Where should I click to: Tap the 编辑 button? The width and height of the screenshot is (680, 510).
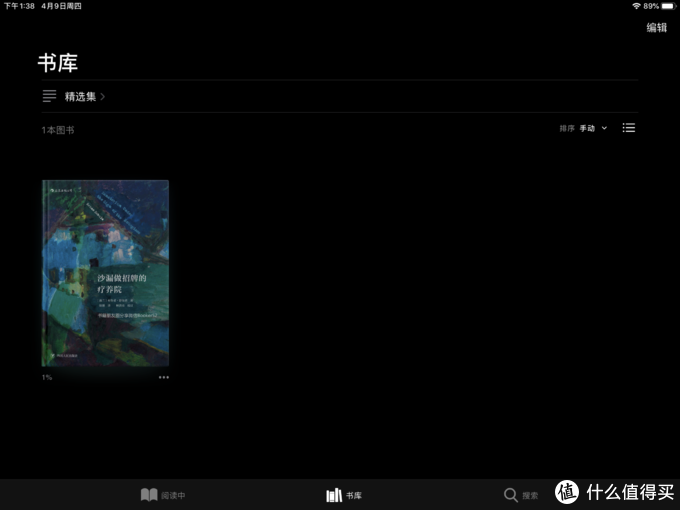click(657, 28)
